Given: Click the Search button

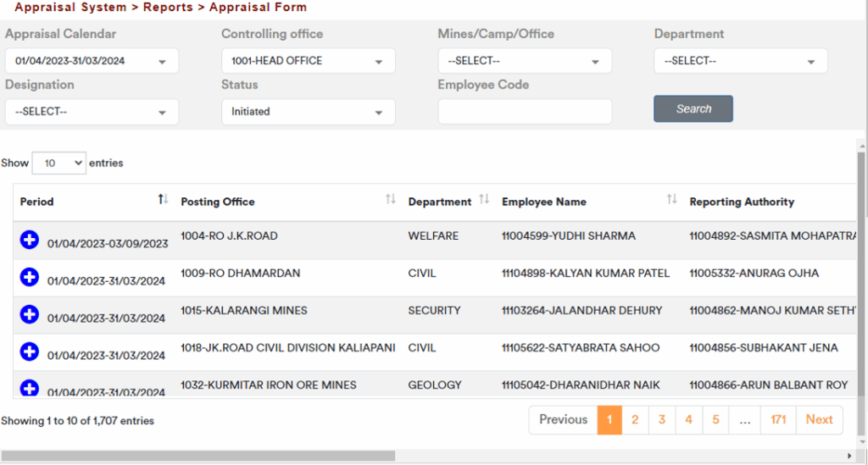Looking at the screenshot, I should [693, 109].
